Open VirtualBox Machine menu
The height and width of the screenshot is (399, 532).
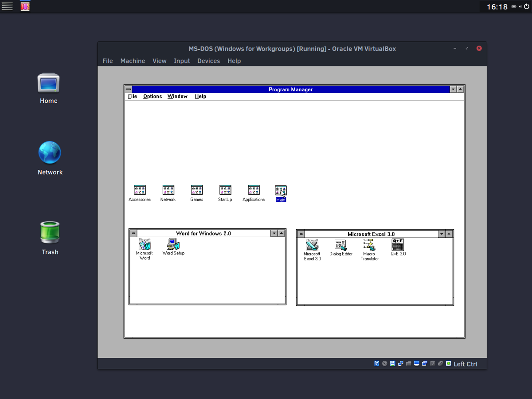point(133,61)
